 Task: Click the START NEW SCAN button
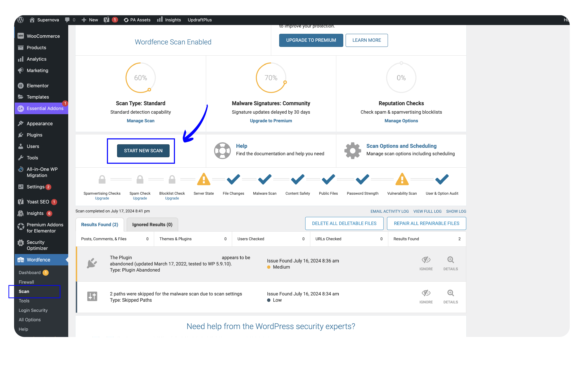[143, 151]
